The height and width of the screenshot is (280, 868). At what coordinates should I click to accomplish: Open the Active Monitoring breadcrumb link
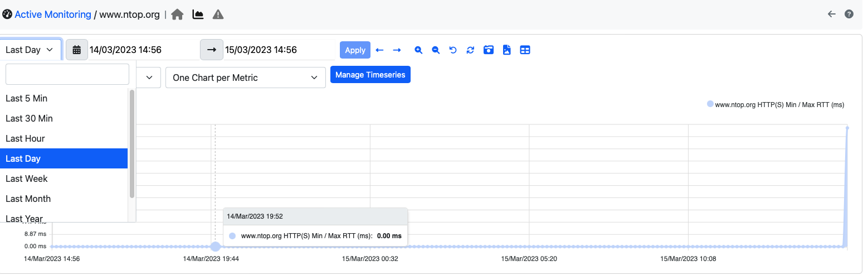pos(53,15)
